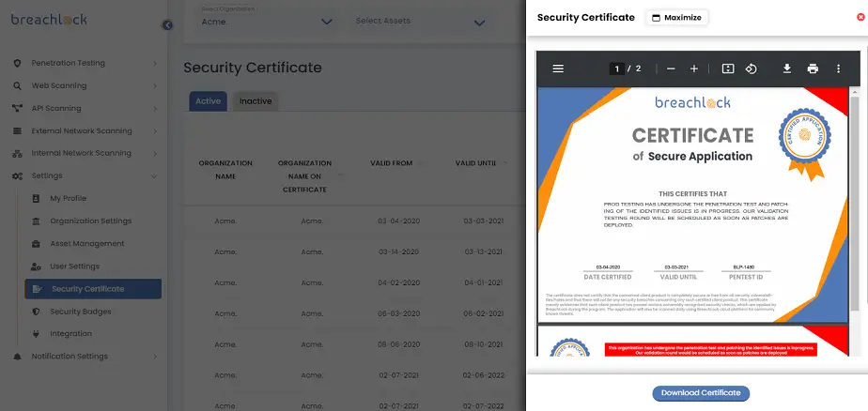The height and width of the screenshot is (411, 868).
Task: Click the External Network Scanning icon
Action: [17, 131]
